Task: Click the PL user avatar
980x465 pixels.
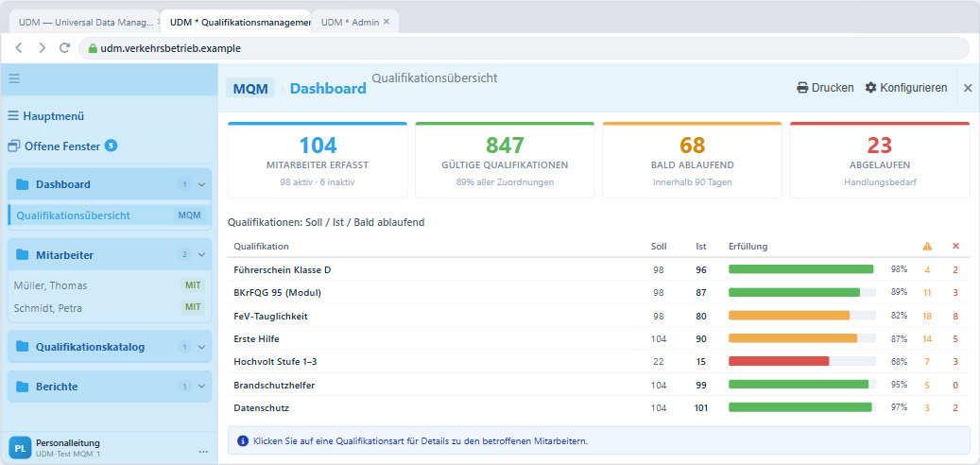Action: click(20, 447)
